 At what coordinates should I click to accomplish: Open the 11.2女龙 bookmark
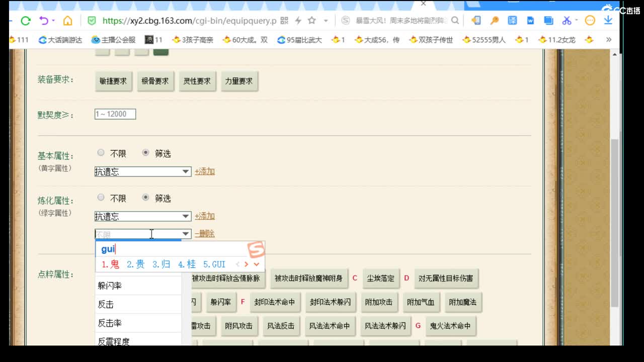point(556,40)
